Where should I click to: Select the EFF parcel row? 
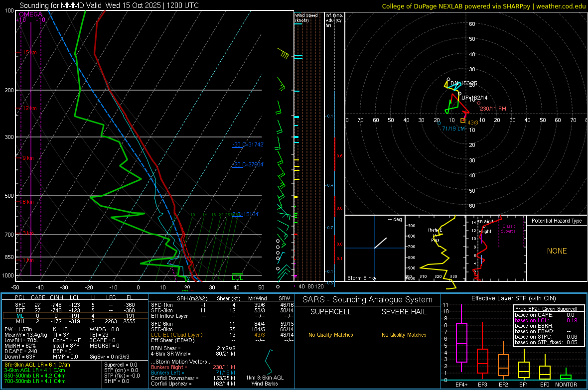point(75,310)
